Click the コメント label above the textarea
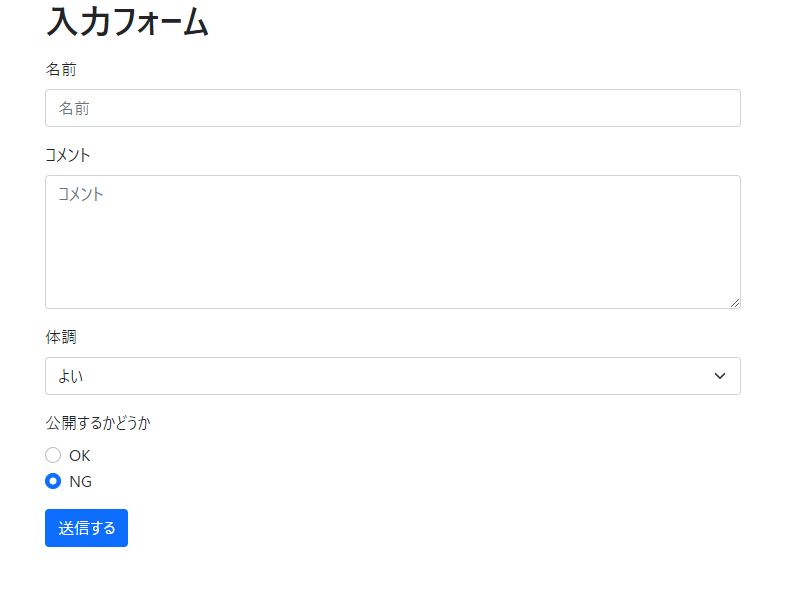The image size is (786, 613). coord(68,155)
